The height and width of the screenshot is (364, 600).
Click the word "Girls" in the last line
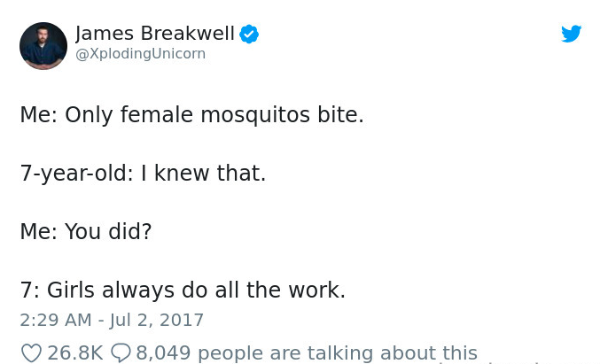pyautogui.click(x=71, y=290)
